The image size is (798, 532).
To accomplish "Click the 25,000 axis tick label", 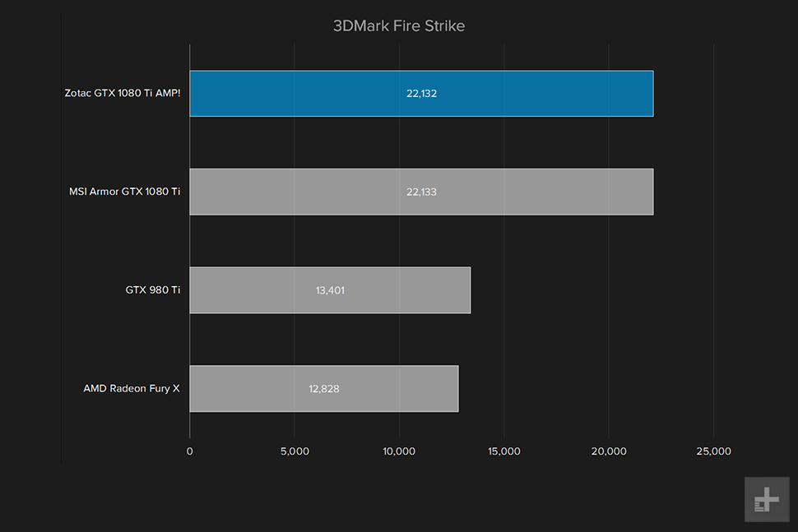I will (x=713, y=451).
